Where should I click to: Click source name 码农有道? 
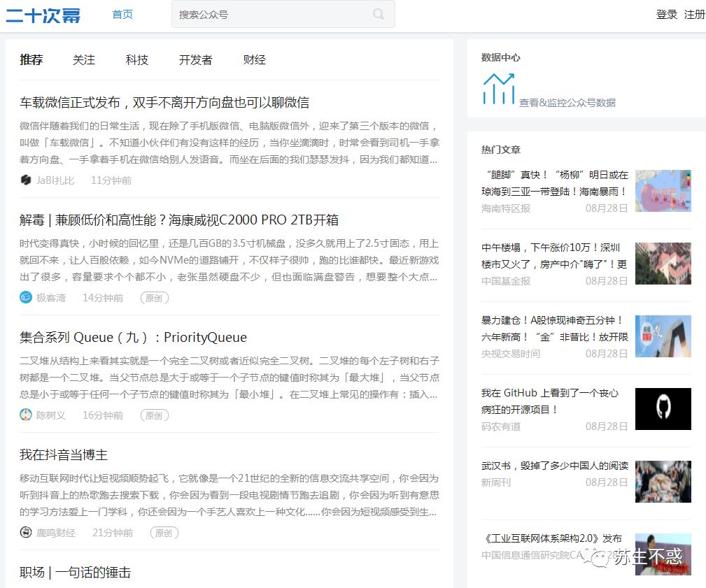(x=501, y=426)
